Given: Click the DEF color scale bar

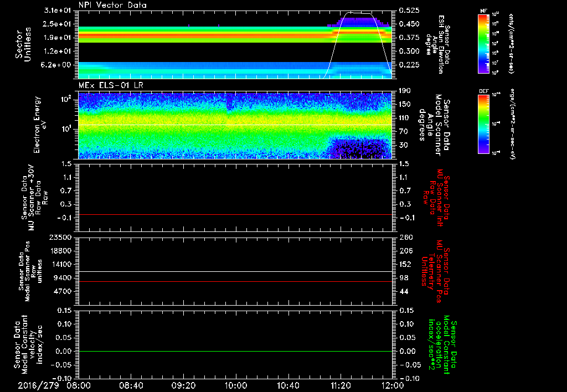Looking at the screenshot, I should click(x=483, y=123).
